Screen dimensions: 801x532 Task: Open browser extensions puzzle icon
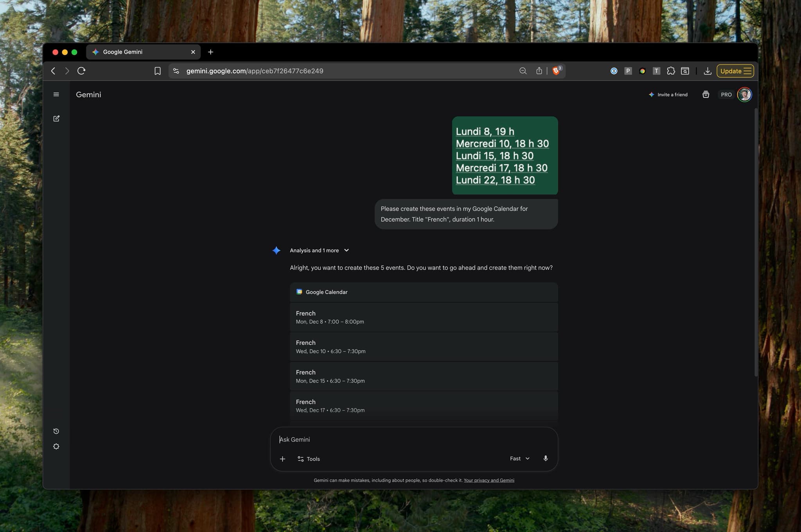[x=671, y=71]
